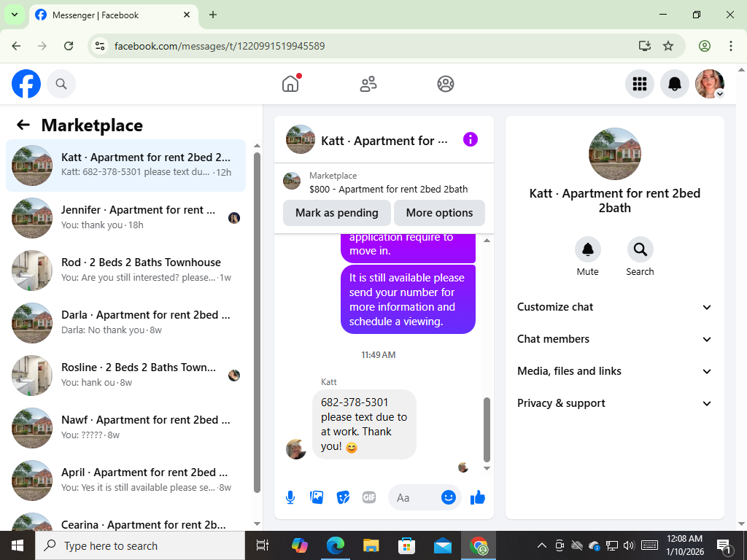Expand Privacy & support section
This screenshot has width=747, height=560.
[x=614, y=403]
